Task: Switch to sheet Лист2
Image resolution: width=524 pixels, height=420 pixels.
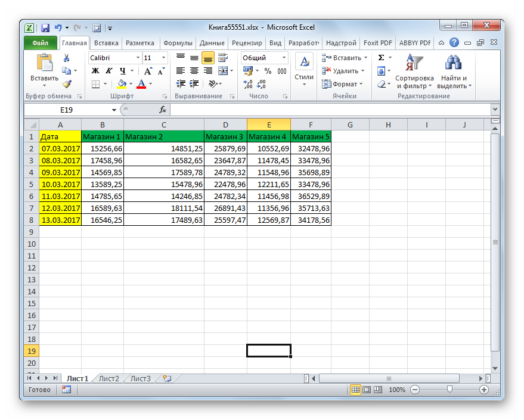Action: (109, 379)
